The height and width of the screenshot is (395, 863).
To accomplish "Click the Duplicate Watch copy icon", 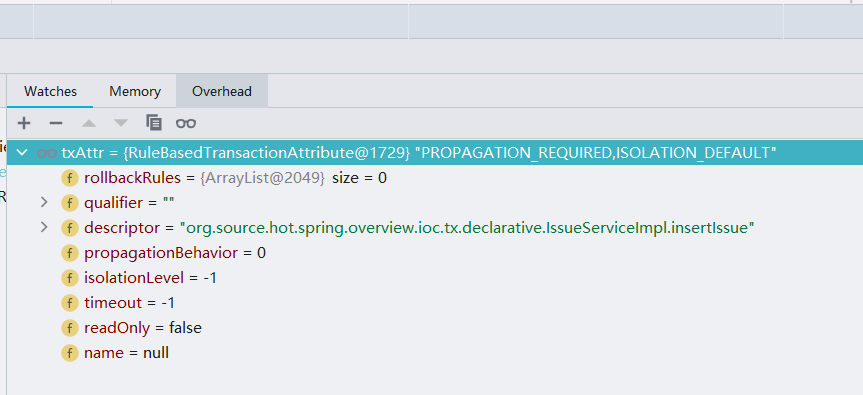I will [154, 123].
